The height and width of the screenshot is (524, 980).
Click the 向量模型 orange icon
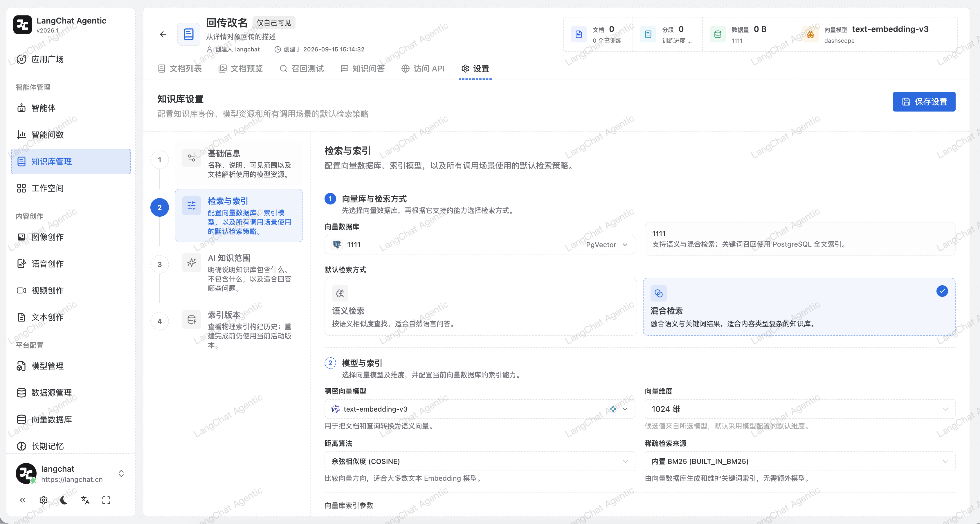[810, 35]
